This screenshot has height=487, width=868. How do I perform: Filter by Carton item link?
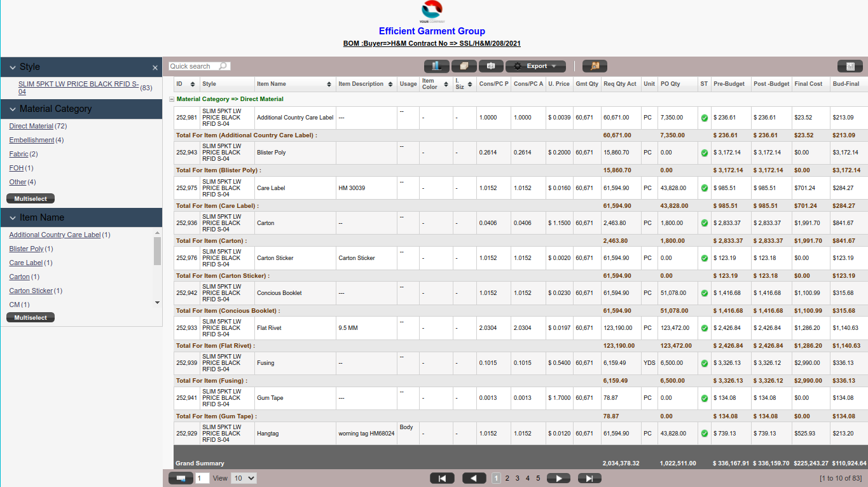click(20, 277)
